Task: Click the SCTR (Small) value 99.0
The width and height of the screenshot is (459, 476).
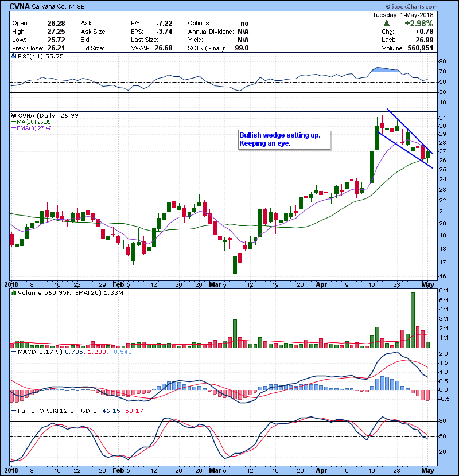Action: [x=242, y=48]
